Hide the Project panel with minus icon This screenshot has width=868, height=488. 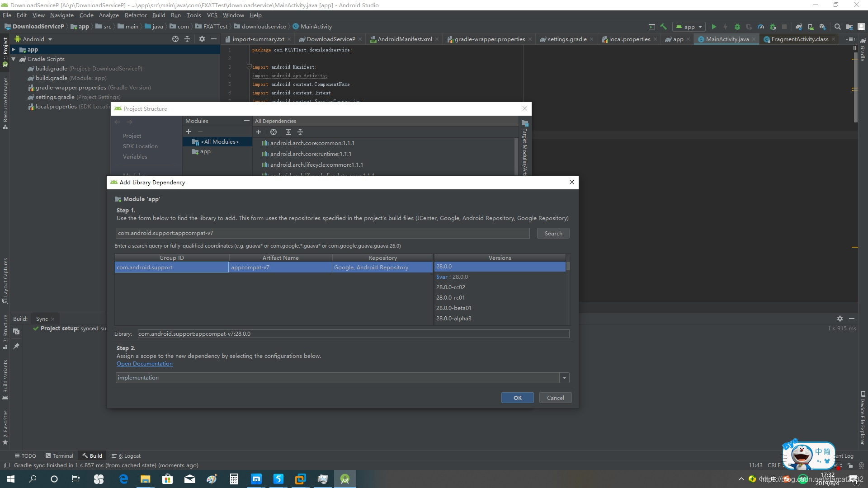tap(214, 39)
